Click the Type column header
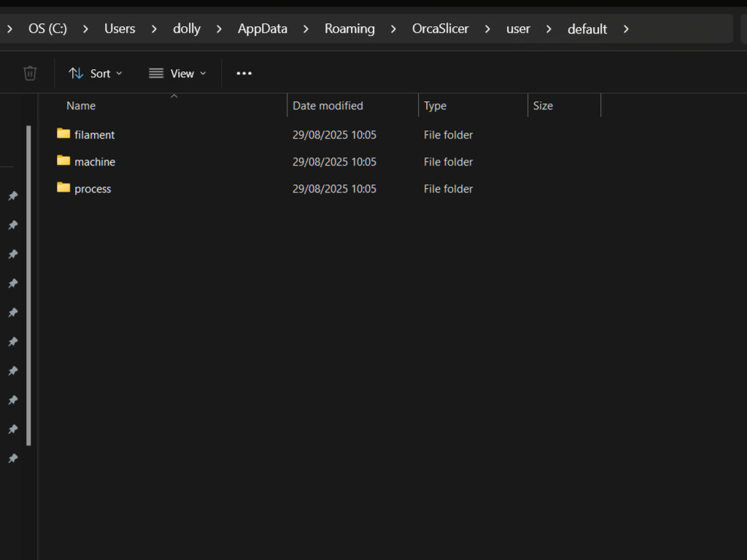This screenshot has width=747, height=560. click(435, 106)
